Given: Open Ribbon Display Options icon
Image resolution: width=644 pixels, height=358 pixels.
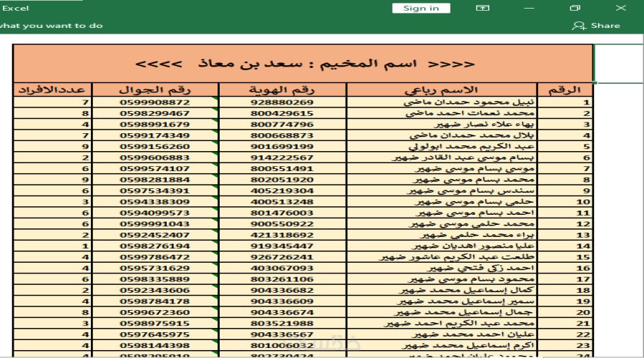Looking at the screenshot, I should (482, 8).
